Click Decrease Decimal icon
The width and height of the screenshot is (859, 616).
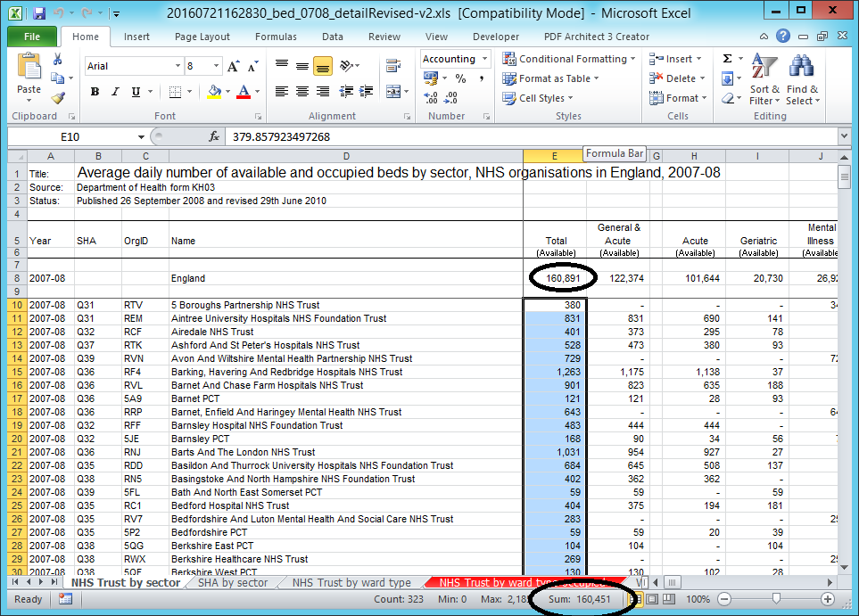pos(450,98)
